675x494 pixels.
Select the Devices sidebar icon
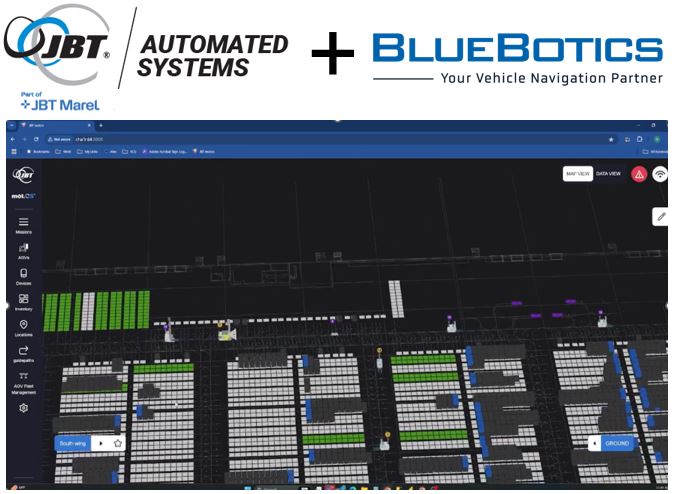(23, 272)
